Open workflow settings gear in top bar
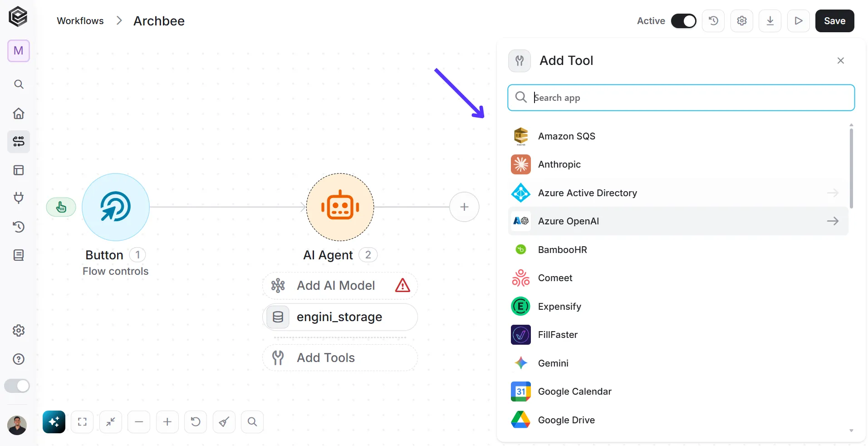Image resolution: width=868 pixels, height=446 pixels. 742,21
